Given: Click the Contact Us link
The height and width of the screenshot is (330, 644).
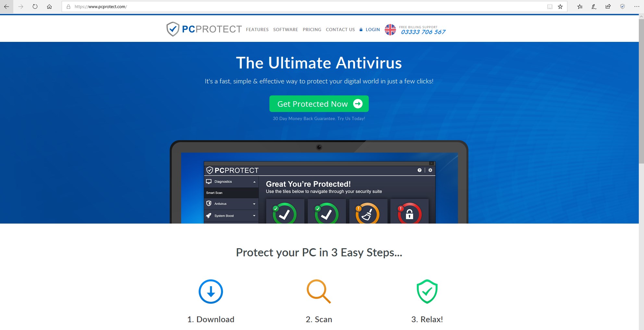Looking at the screenshot, I should coord(340,30).
